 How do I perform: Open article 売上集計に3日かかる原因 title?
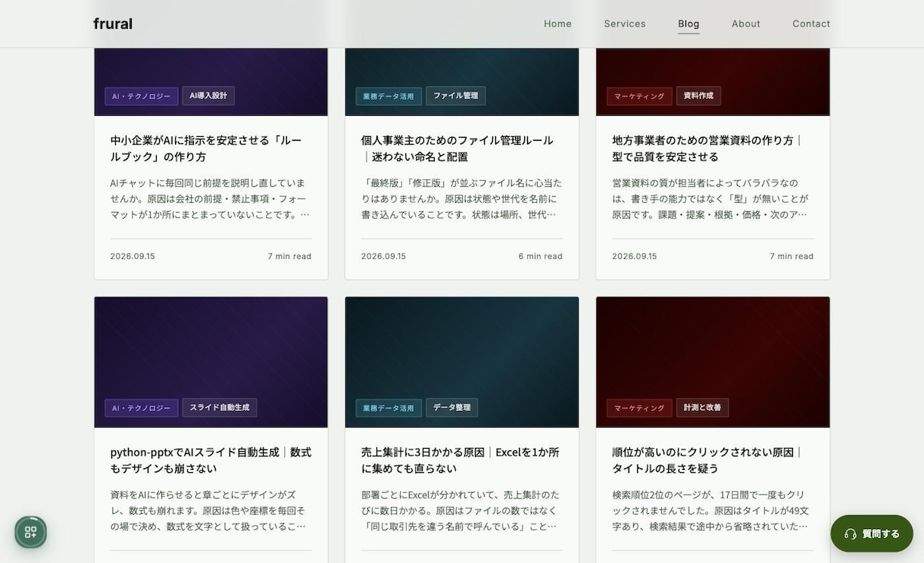[x=460, y=460]
